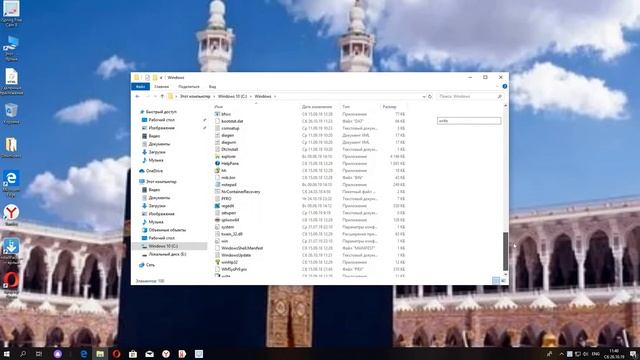Select the twain_32.dll file
Screen dimensions: 640x360
[x=232, y=234]
